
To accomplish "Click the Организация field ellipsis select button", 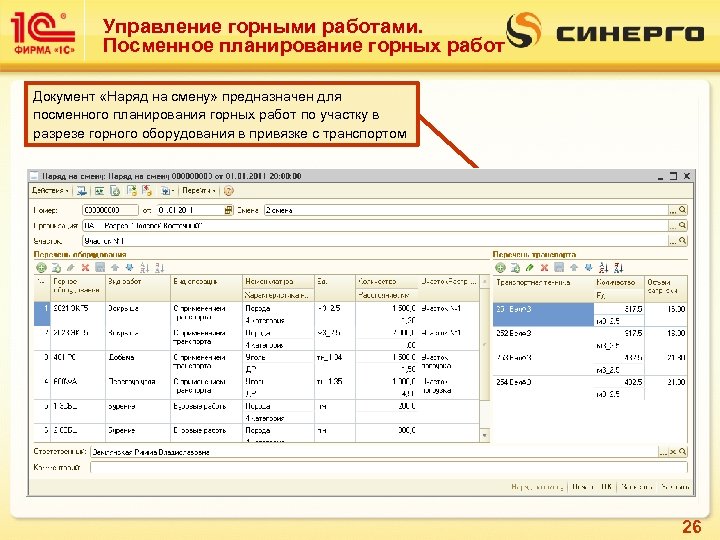I will [673, 225].
